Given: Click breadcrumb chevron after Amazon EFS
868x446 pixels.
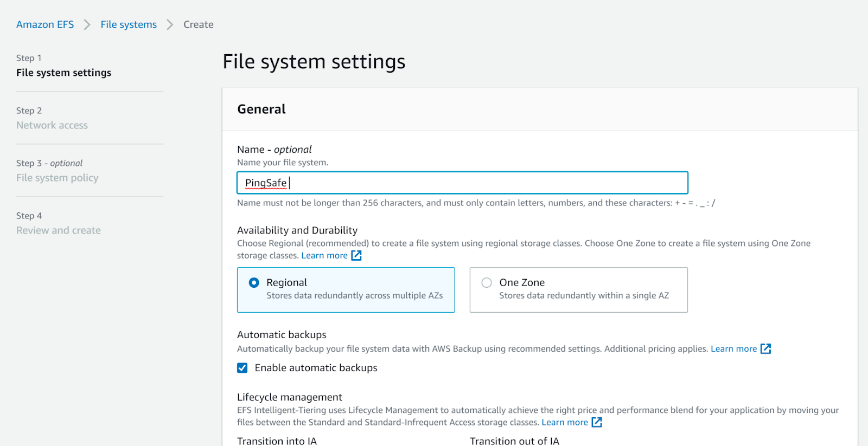Looking at the screenshot, I should (87, 24).
